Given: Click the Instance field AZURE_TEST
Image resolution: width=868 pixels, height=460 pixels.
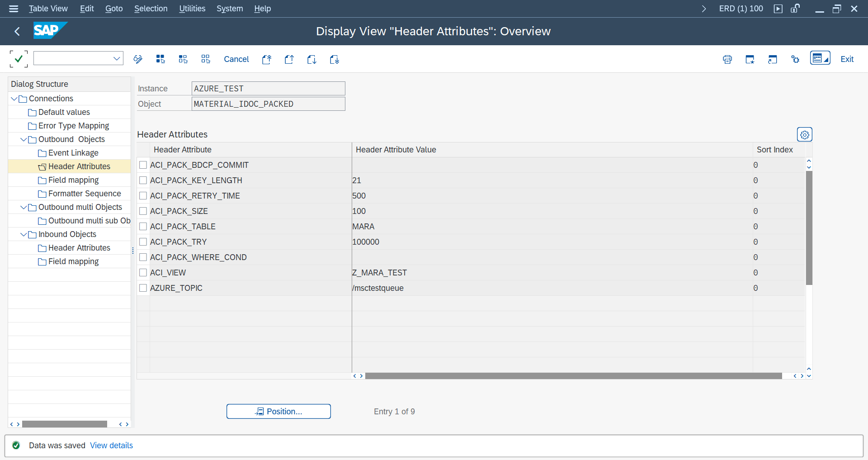Looking at the screenshot, I should pos(269,89).
